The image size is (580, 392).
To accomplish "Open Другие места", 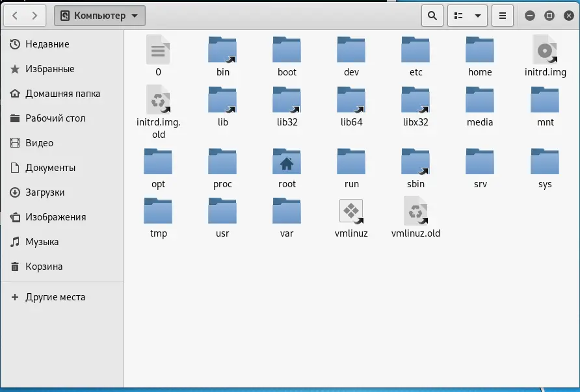I will coord(62,297).
